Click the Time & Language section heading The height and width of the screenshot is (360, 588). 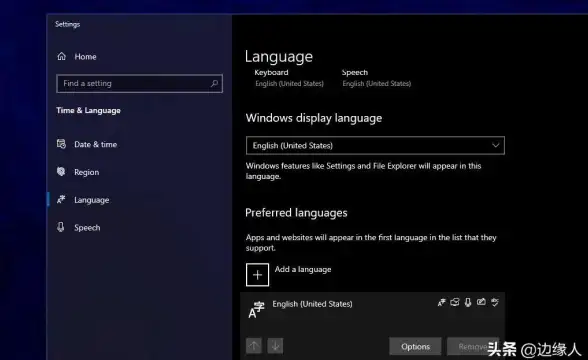coord(88,111)
